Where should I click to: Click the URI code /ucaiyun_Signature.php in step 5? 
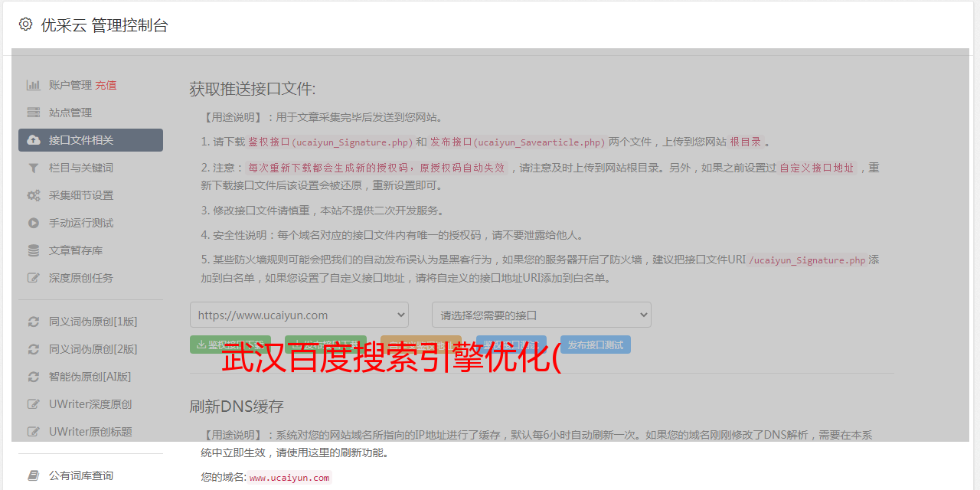click(x=808, y=260)
